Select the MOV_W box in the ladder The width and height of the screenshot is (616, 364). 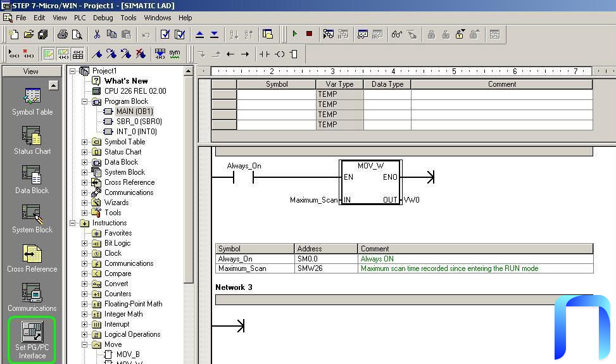coord(371,182)
